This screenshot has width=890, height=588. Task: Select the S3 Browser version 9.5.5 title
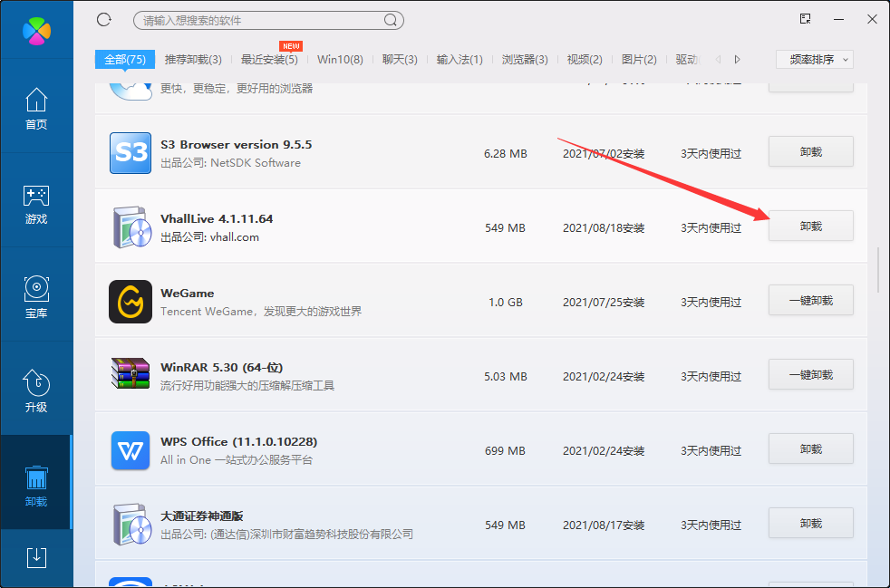point(237,145)
